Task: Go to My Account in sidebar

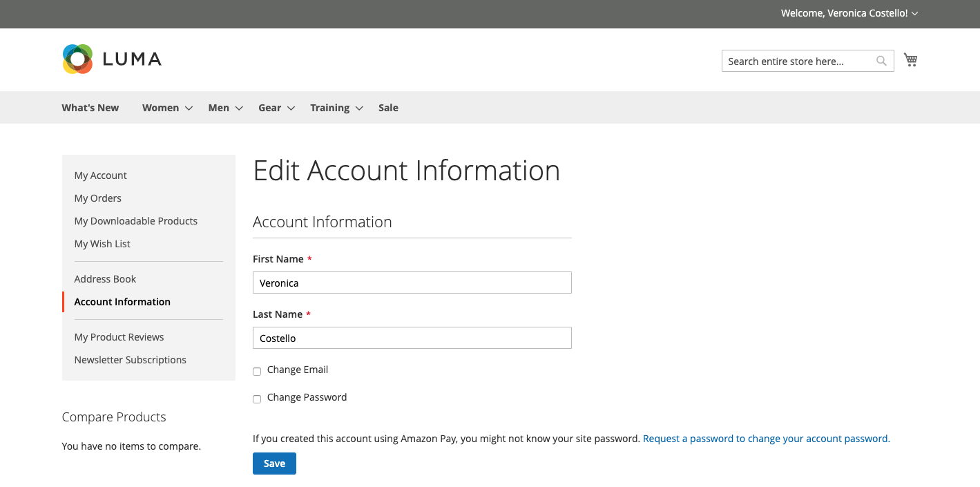Action: coord(101,175)
